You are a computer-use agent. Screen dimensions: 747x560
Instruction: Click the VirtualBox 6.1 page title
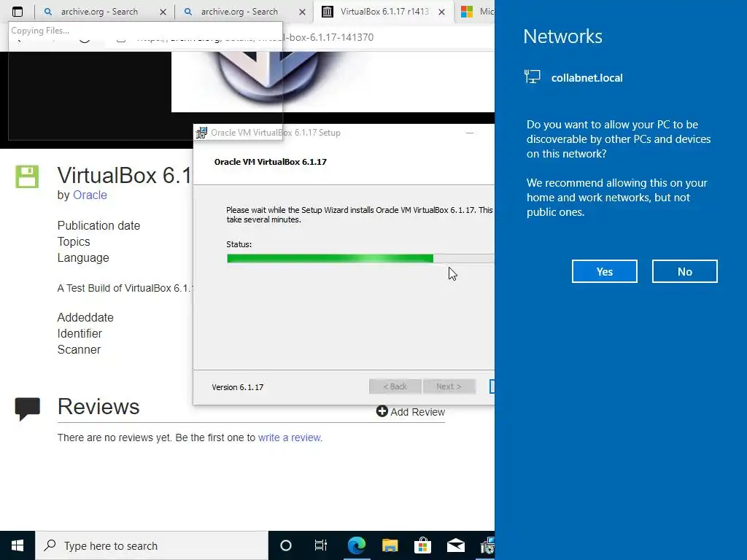click(x=124, y=175)
